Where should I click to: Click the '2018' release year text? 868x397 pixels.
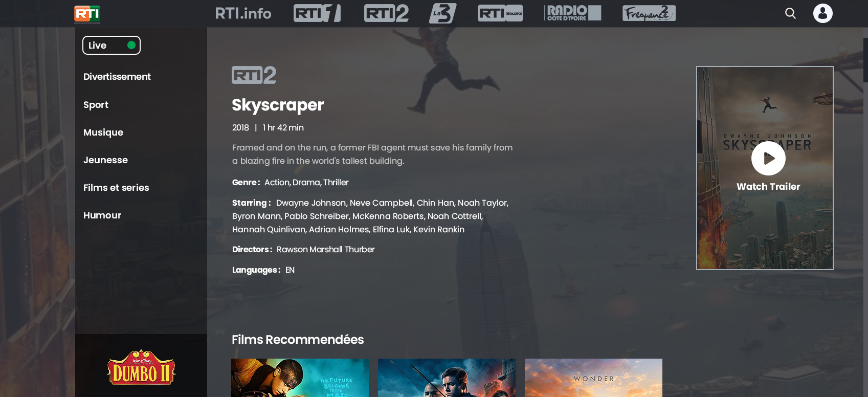click(x=240, y=128)
